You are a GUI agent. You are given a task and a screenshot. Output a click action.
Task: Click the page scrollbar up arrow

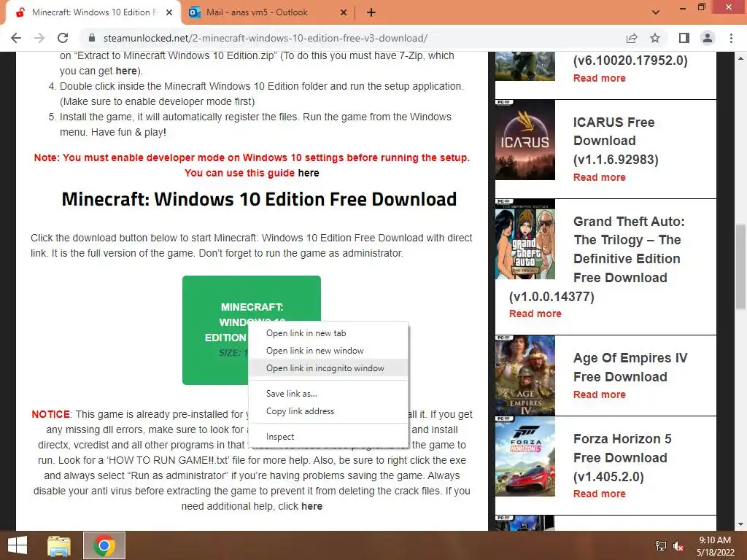[x=741, y=58]
